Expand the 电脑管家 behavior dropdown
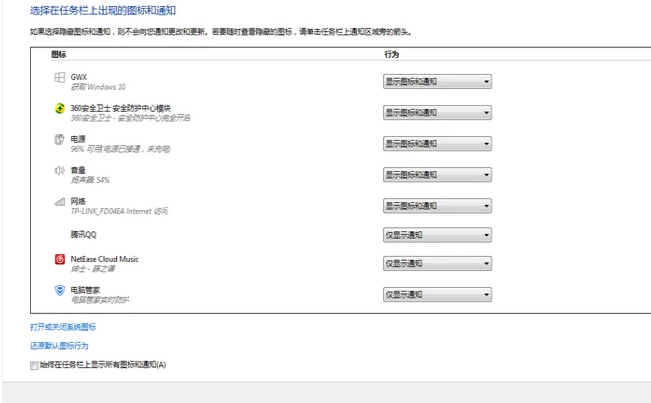 pos(437,295)
